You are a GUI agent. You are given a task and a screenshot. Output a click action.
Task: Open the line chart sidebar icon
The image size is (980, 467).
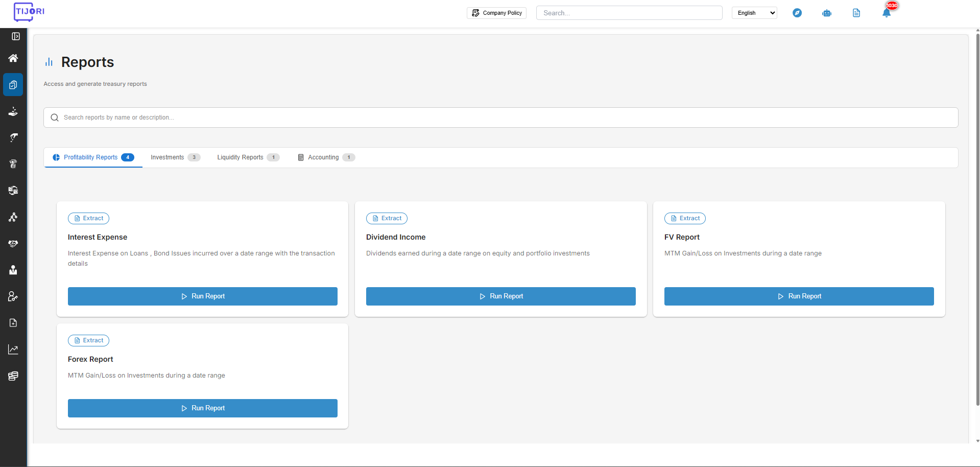tap(13, 349)
